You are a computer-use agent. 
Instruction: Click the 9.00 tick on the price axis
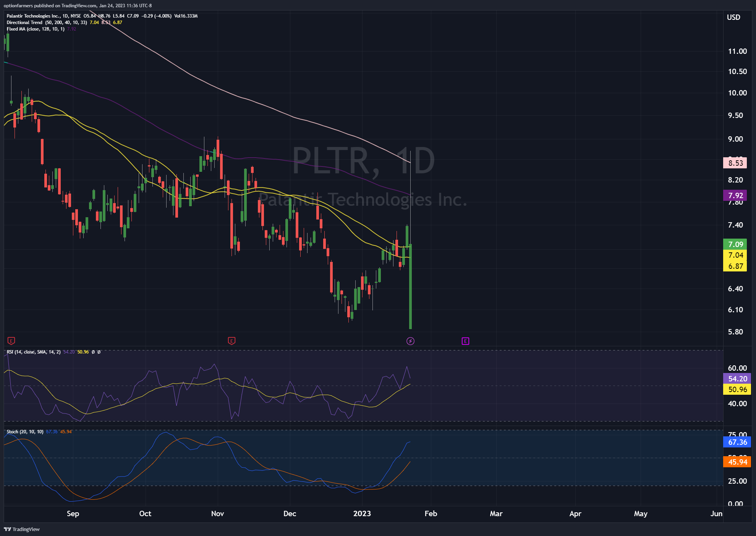point(735,139)
